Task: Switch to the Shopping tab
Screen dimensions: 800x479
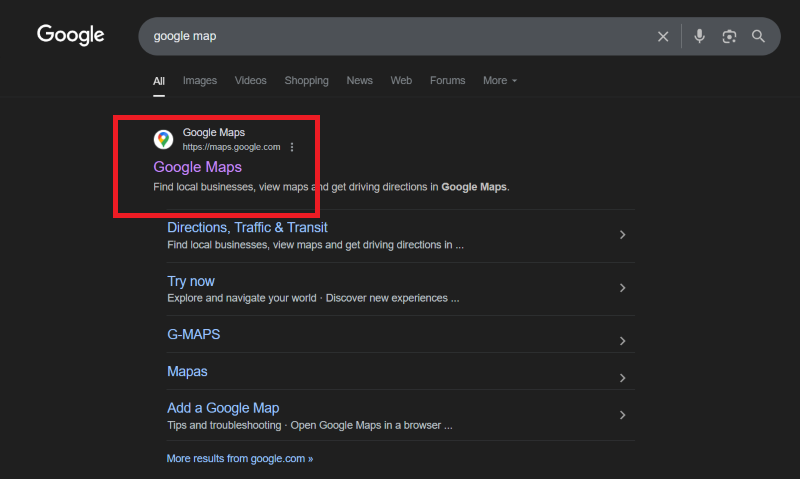Action: [306, 81]
